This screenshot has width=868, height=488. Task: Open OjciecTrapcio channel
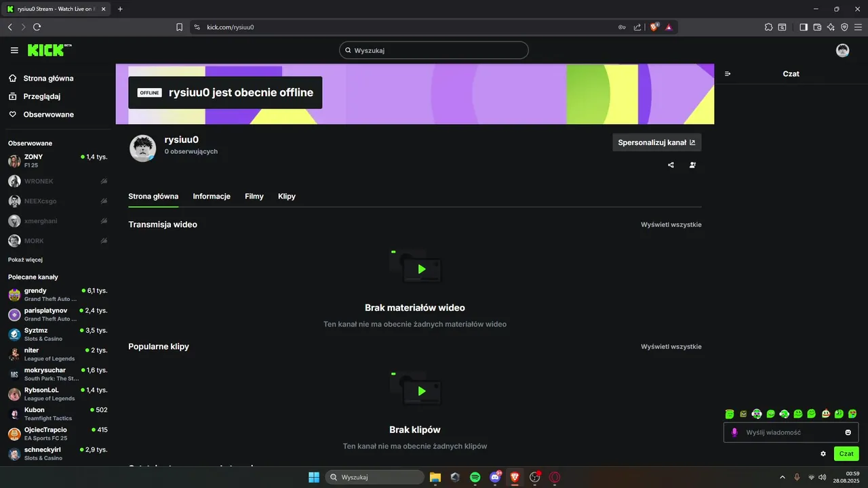pyautogui.click(x=58, y=434)
